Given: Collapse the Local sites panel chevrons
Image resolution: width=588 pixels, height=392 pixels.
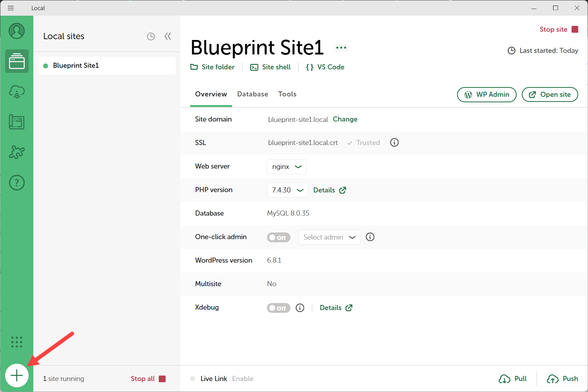Looking at the screenshot, I should tap(168, 36).
